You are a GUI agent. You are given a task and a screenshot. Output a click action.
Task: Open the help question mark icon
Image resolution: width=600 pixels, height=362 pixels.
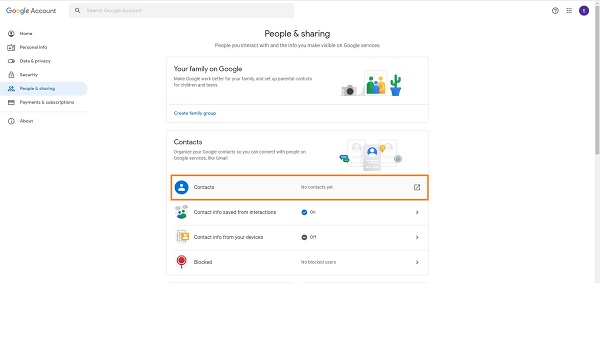tap(555, 11)
